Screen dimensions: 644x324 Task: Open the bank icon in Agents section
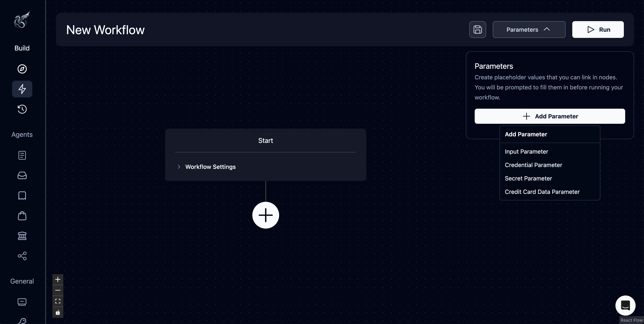(x=22, y=236)
